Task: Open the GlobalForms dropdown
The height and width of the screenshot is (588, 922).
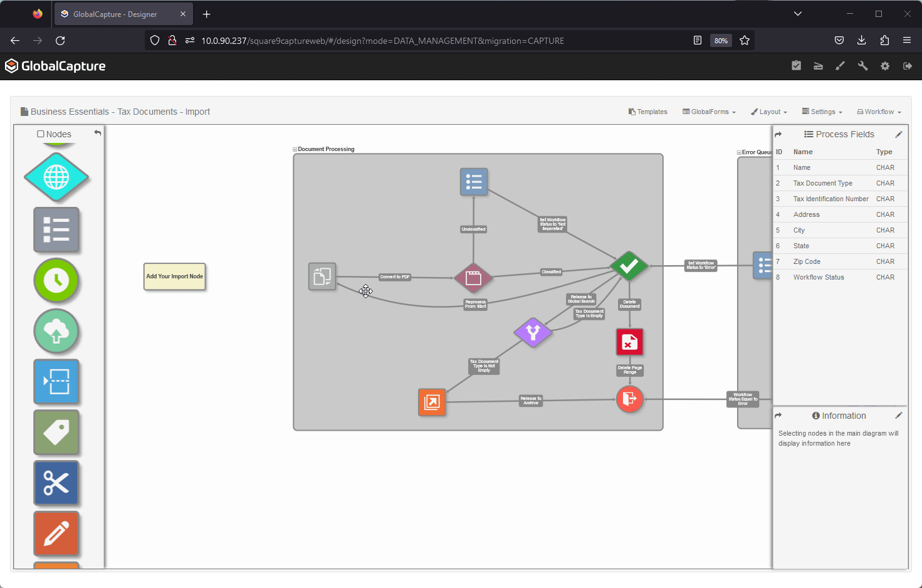Action: click(x=709, y=112)
